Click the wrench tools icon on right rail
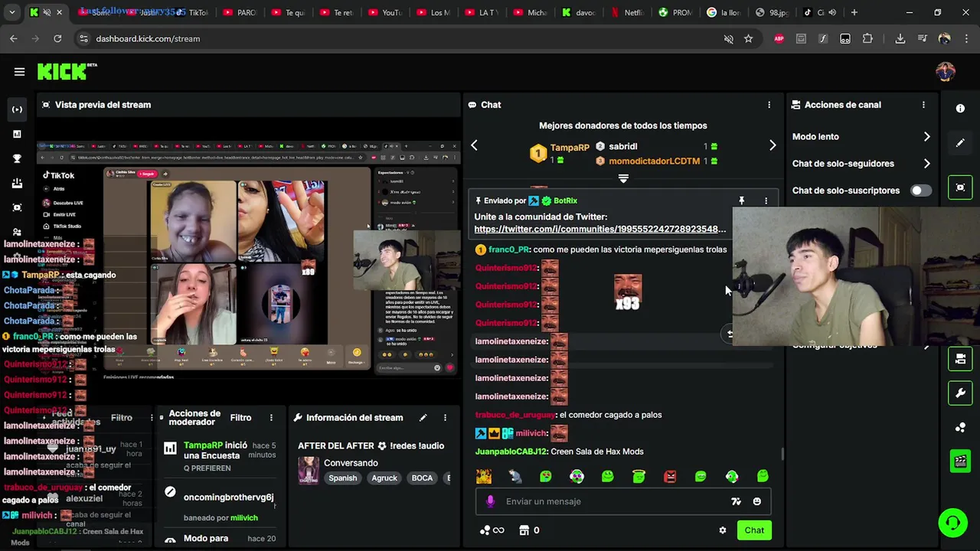 [960, 393]
